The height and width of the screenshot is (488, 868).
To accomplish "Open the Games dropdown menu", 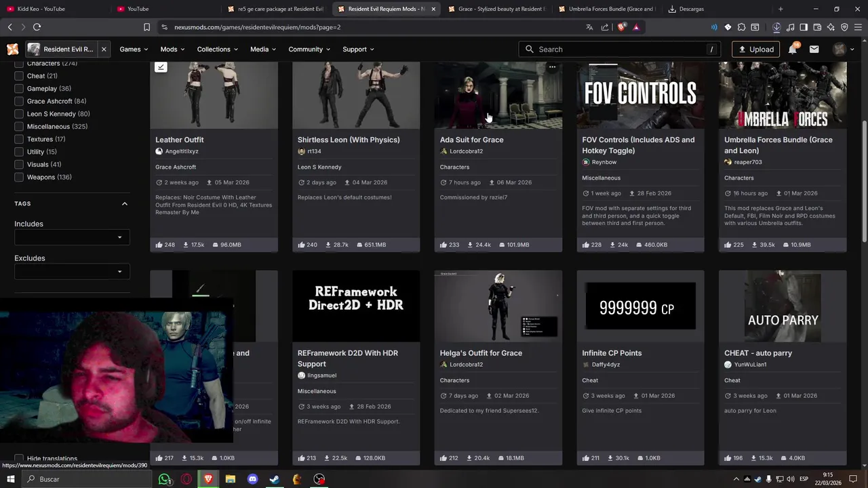I will point(134,49).
